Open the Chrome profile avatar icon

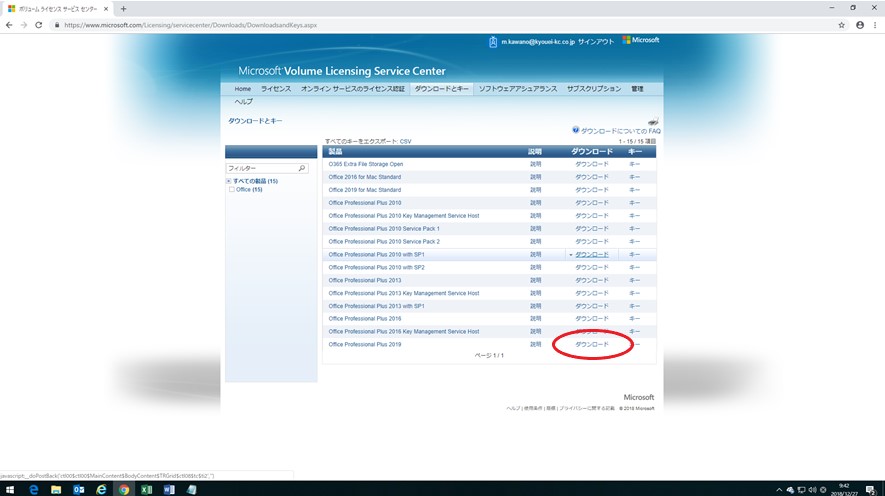click(x=860, y=25)
